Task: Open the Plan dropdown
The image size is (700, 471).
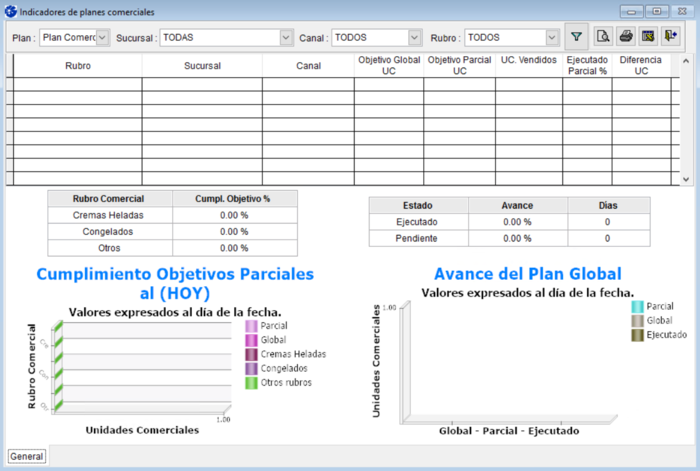Action: [102, 37]
